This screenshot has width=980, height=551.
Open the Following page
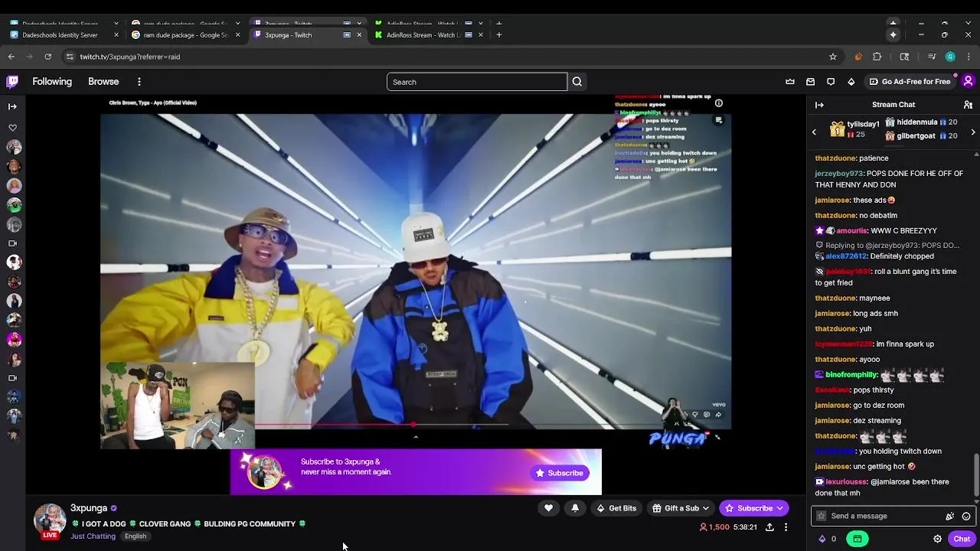click(52, 82)
